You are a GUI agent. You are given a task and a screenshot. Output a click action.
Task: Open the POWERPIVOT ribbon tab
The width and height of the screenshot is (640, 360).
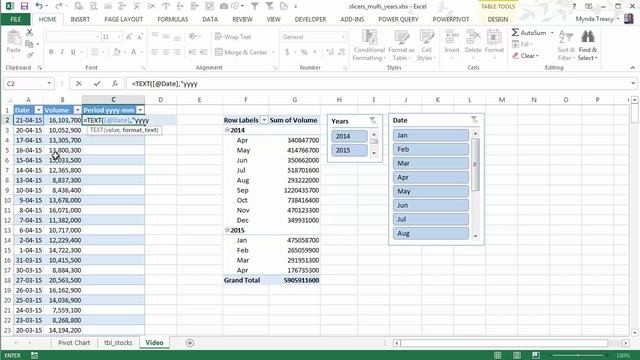click(x=451, y=19)
